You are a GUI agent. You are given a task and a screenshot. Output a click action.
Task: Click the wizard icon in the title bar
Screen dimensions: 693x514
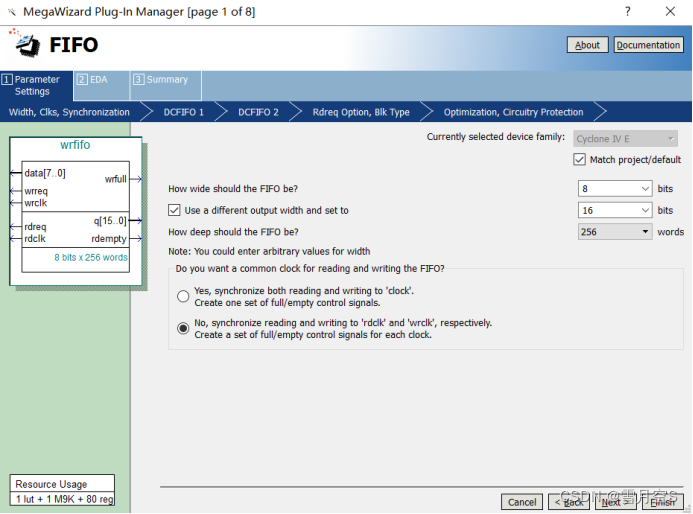tap(12, 12)
